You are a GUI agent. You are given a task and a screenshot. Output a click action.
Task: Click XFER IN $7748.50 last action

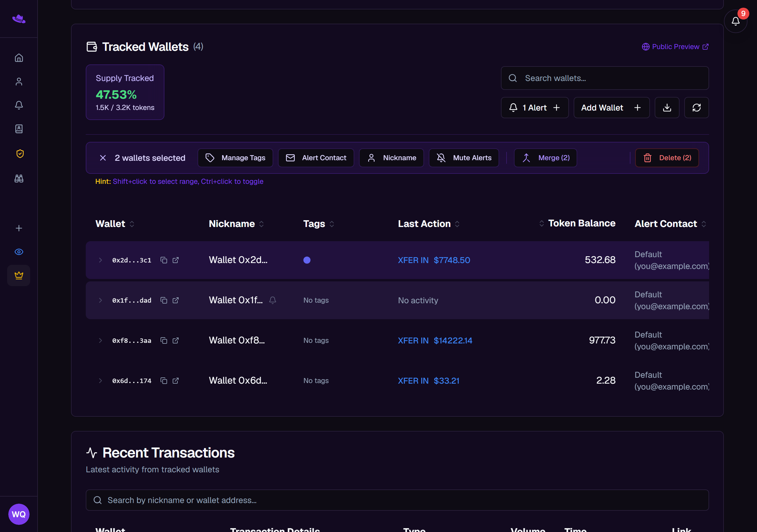[x=434, y=260]
